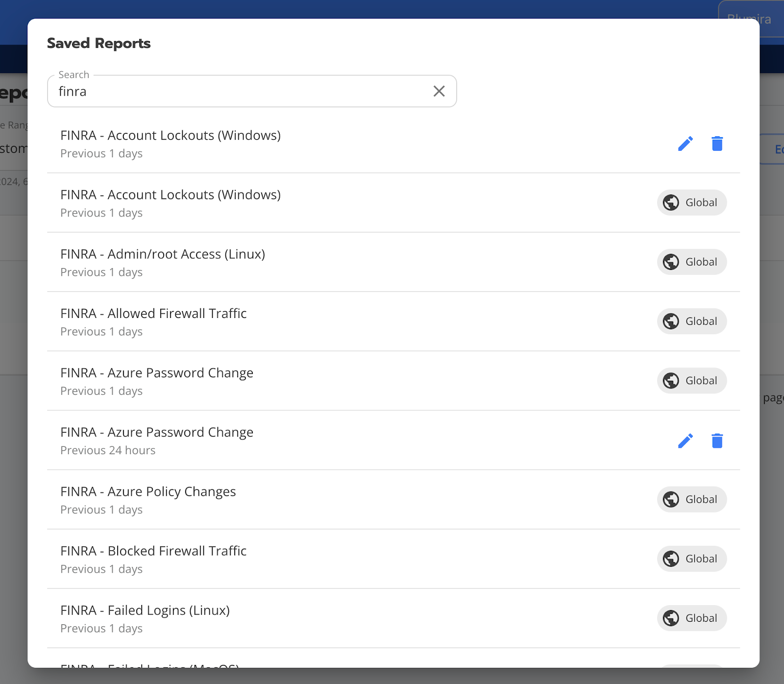Image resolution: width=784 pixels, height=684 pixels.
Task: Click Global badge for Allowed Firewall Traffic
Action: pyautogui.click(x=691, y=321)
